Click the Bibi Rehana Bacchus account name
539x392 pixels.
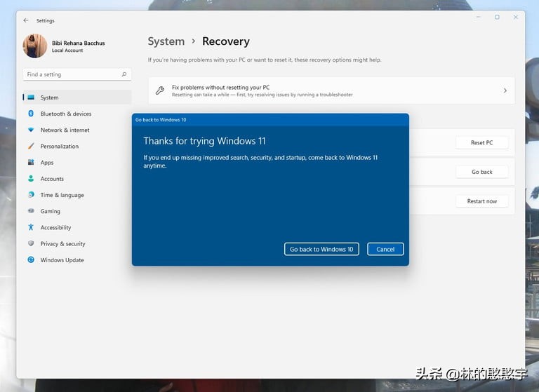(79, 43)
